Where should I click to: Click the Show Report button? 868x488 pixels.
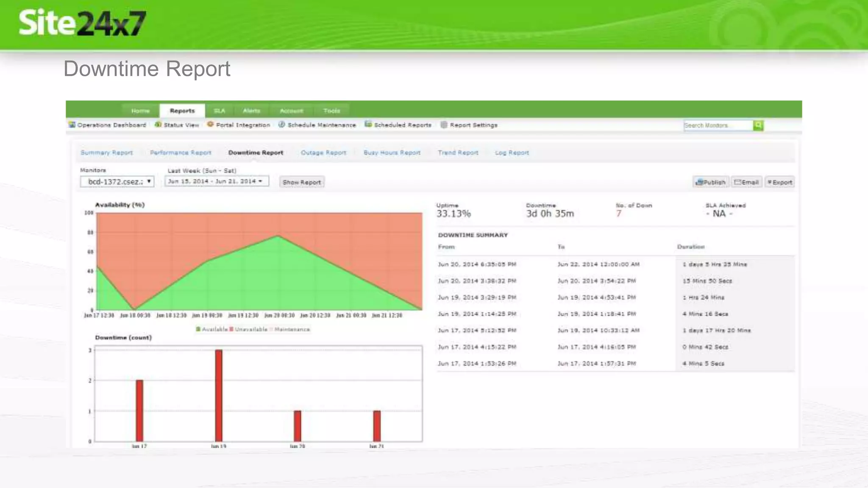(302, 182)
